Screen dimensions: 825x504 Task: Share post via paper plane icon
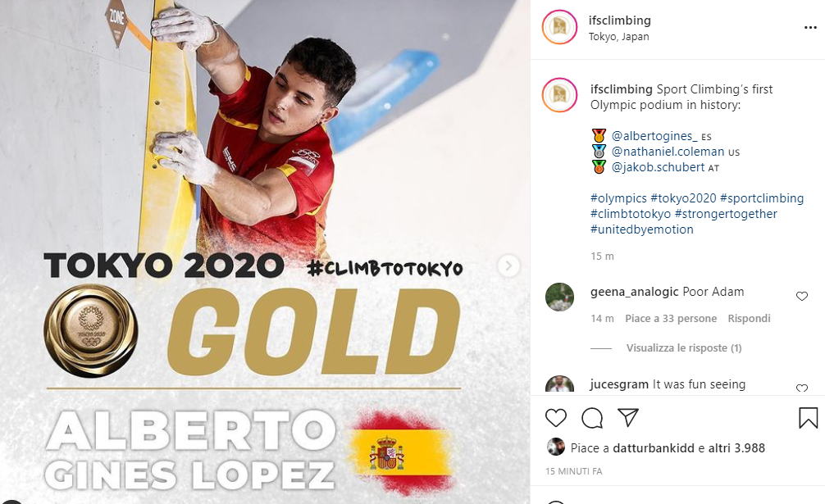628,417
